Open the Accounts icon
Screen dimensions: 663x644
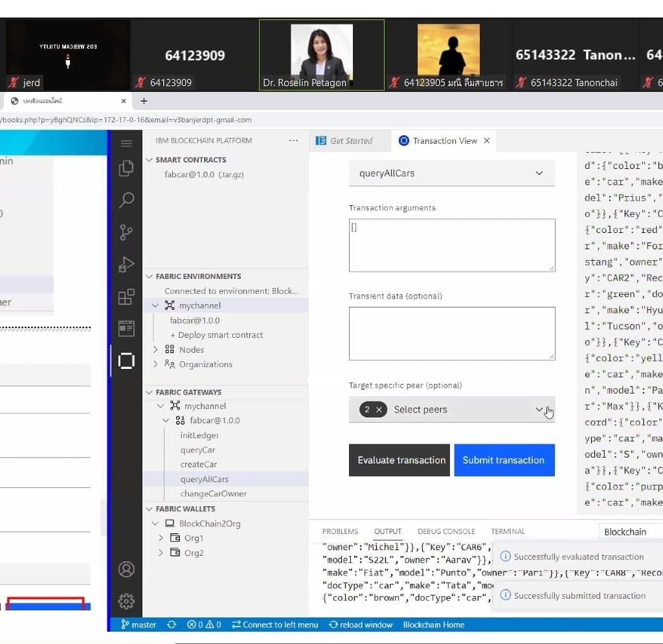tap(126, 569)
